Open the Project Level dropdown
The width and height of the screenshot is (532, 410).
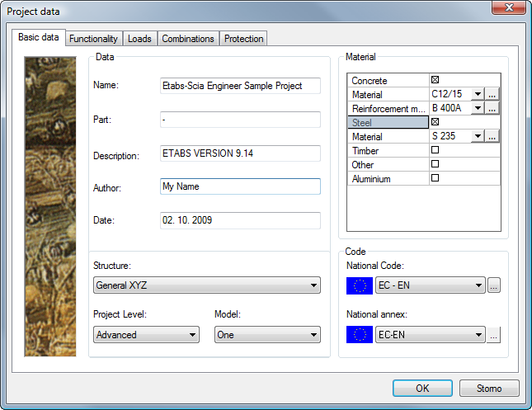tap(147, 335)
